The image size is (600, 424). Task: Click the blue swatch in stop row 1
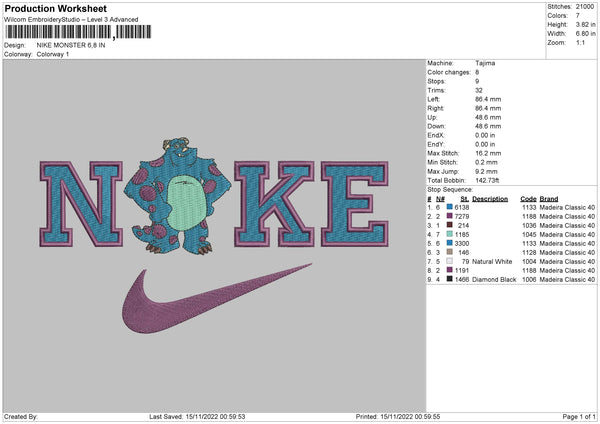[x=450, y=207]
